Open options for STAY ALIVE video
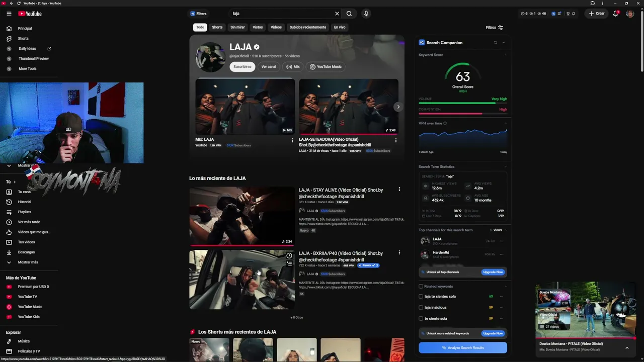 pyautogui.click(x=399, y=190)
